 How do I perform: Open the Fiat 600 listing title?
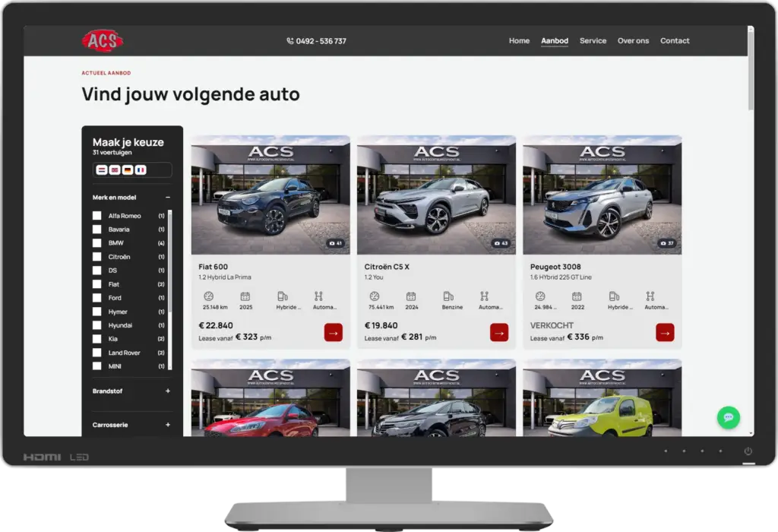tap(213, 267)
